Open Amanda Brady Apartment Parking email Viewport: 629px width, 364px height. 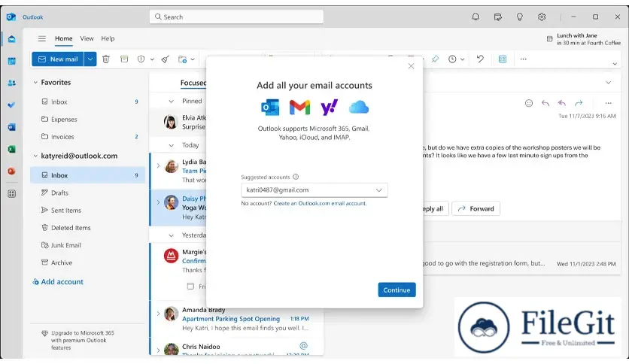point(237,319)
